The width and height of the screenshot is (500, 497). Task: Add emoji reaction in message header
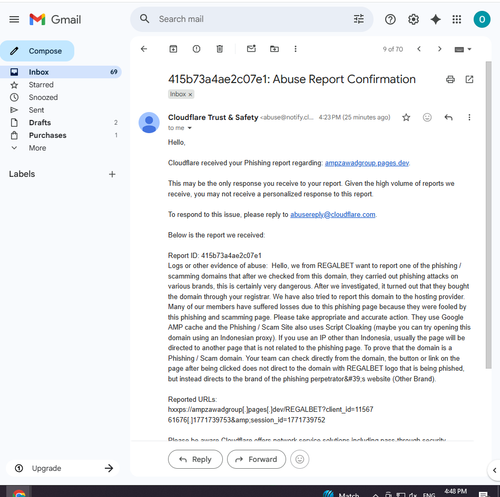[427, 117]
